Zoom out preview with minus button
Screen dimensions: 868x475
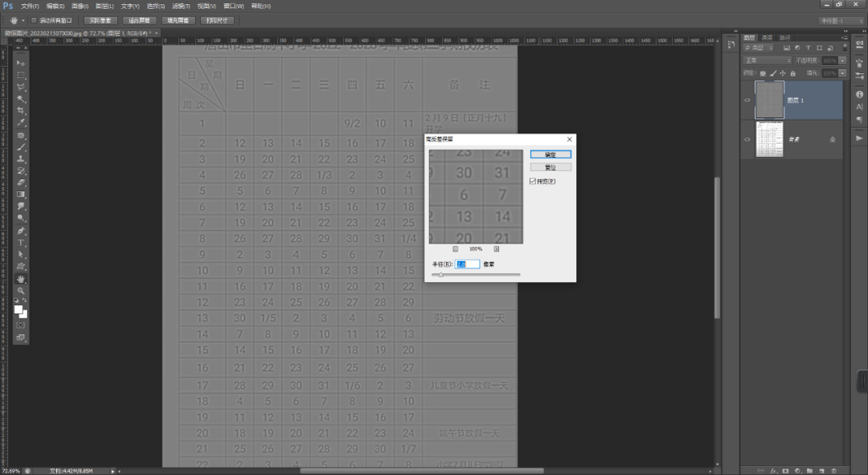point(455,249)
